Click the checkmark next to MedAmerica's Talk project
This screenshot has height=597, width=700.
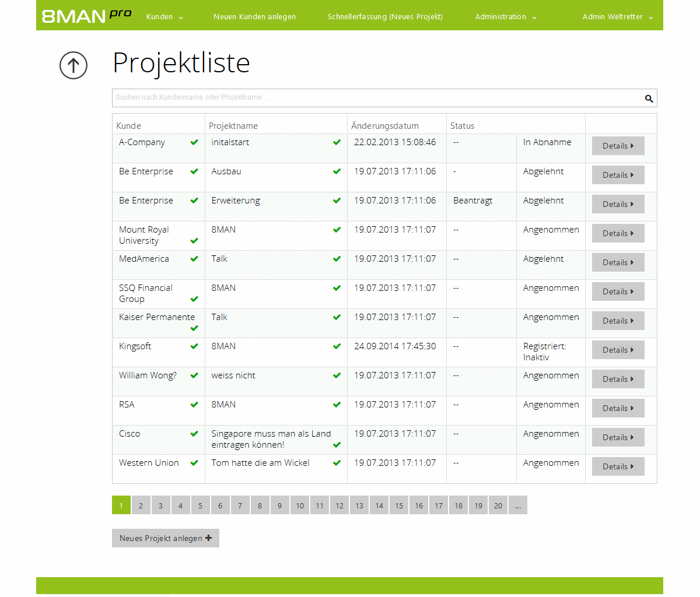pos(337,258)
